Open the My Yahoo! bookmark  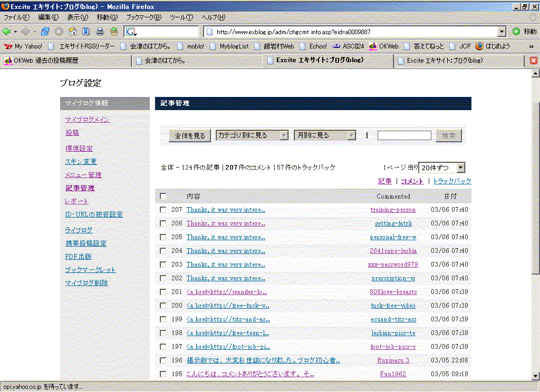coord(23,46)
